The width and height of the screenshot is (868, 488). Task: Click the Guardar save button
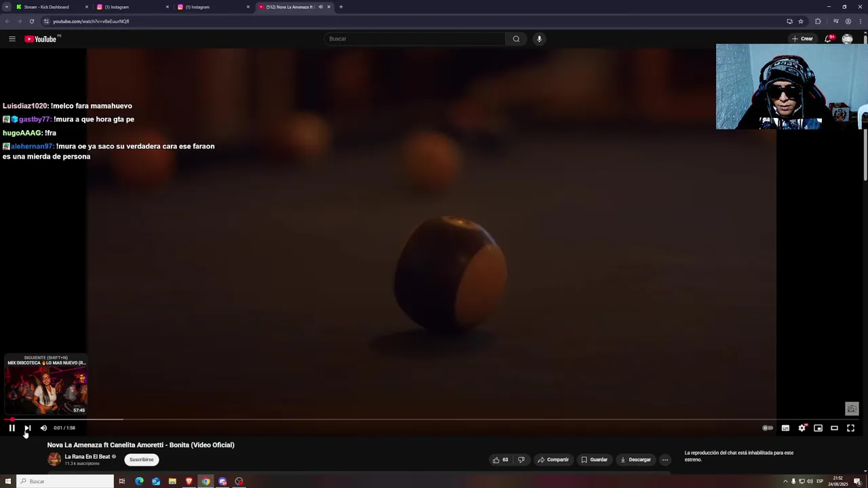pos(594,460)
